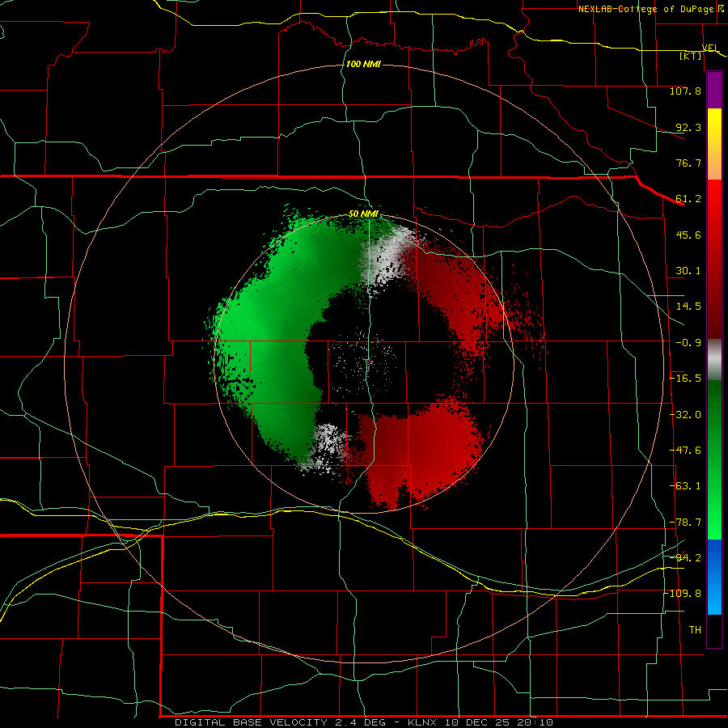
Task: Select the 107.8 value on velocity scale
Action: pyautogui.click(x=685, y=91)
